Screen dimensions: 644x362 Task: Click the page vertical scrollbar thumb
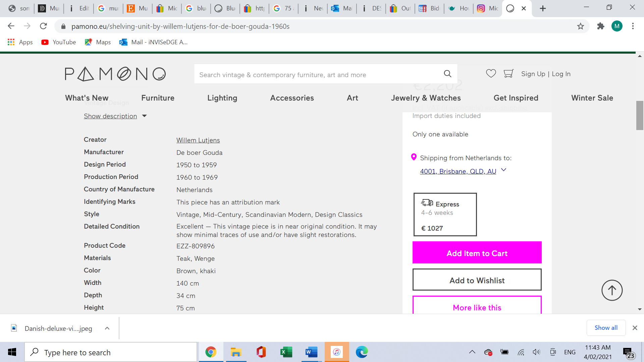640,115
